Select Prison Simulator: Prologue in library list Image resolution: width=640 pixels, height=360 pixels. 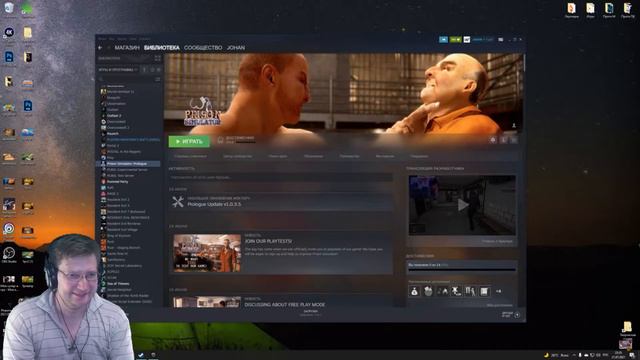128,164
